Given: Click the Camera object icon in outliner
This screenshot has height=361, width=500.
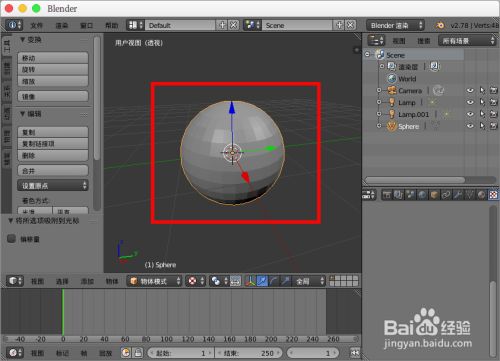Looking at the screenshot, I should click(392, 90).
